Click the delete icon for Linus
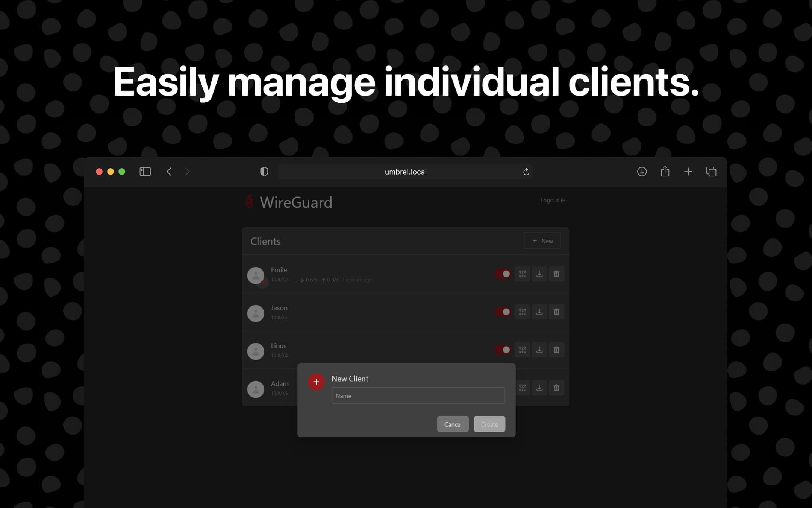 tap(556, 350)
